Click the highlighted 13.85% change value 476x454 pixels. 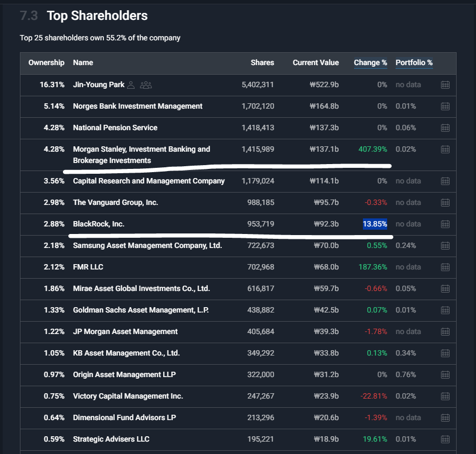[375, 224]
